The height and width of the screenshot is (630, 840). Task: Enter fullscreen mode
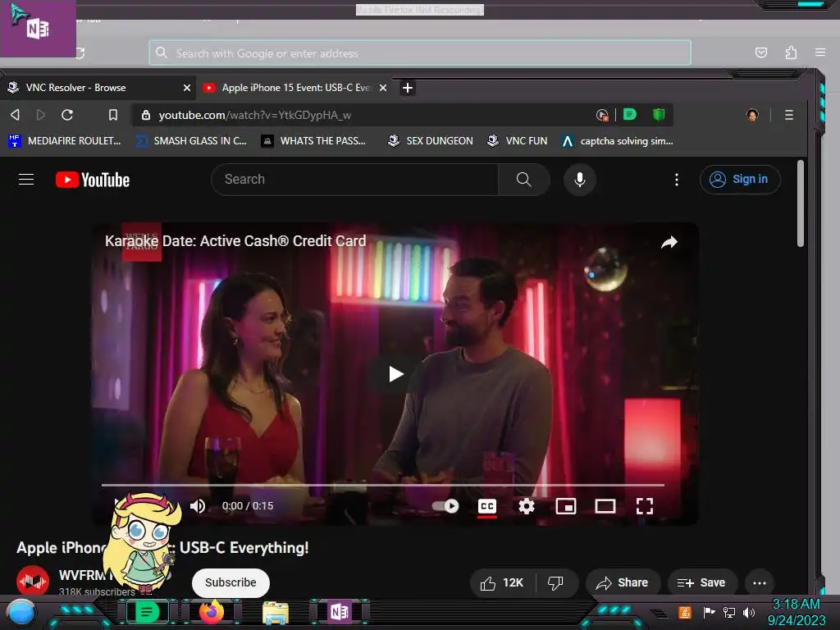click(x=645, y=505)
